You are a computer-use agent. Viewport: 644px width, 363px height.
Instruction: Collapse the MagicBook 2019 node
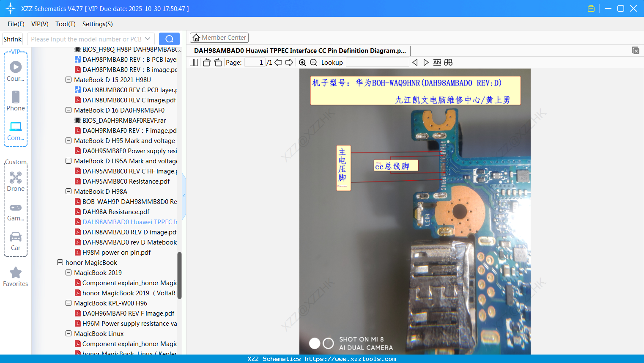tap(69, 272)
